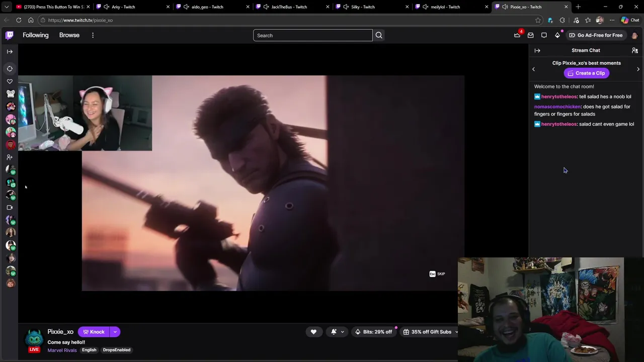The image size is (644, 362).
Task: Click henrytotheleos on 'salad cant even game' message
Action: 559,124
